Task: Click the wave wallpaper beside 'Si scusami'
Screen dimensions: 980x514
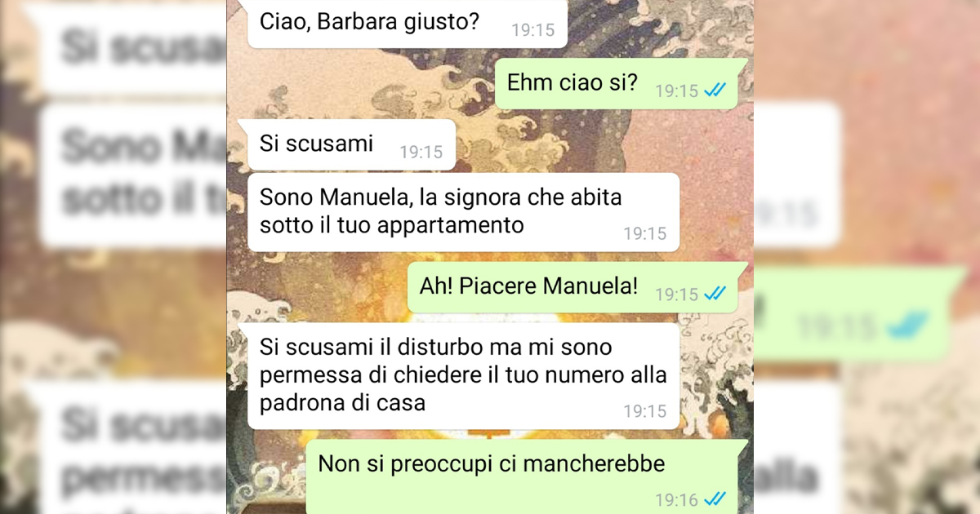Action: click(x=572, y=144)
